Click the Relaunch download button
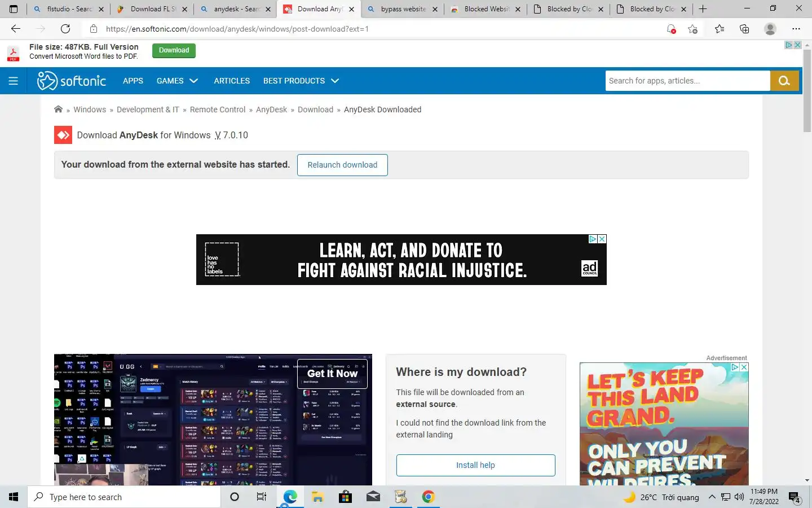The height and width of the screenshot is (508, 812). coord(342,165)
